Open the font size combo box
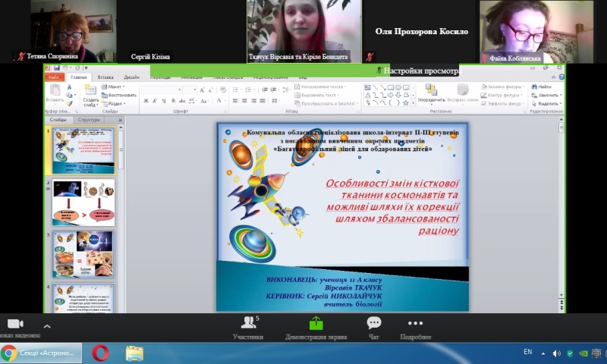This screenshot has width=607, height=364. tap(190, 89)
